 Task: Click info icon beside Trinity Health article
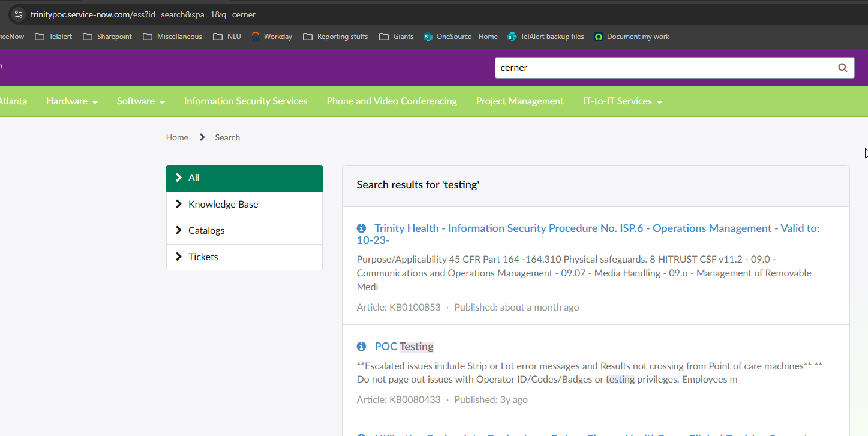click(x=361, y=228)
